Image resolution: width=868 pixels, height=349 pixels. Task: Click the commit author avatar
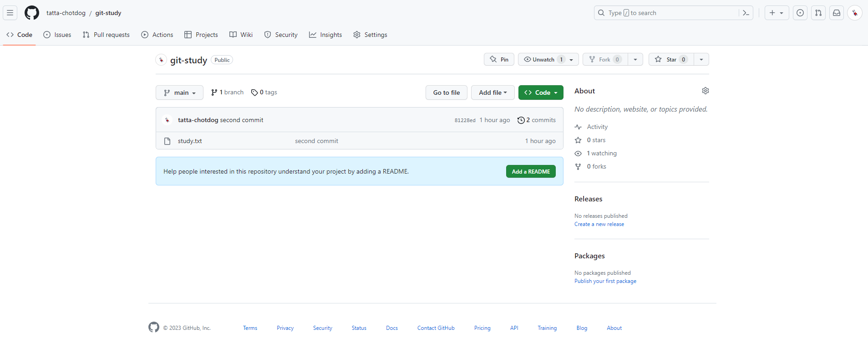(x=167, y=120)
